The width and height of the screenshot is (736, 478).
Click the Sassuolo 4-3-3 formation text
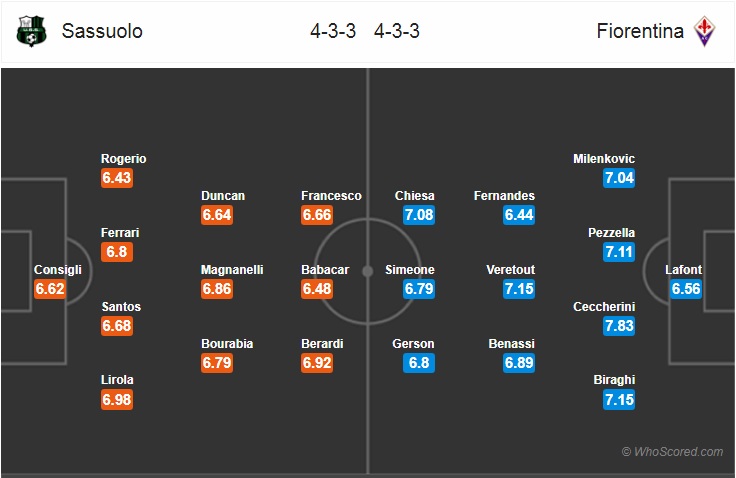[x=332, y=31]
